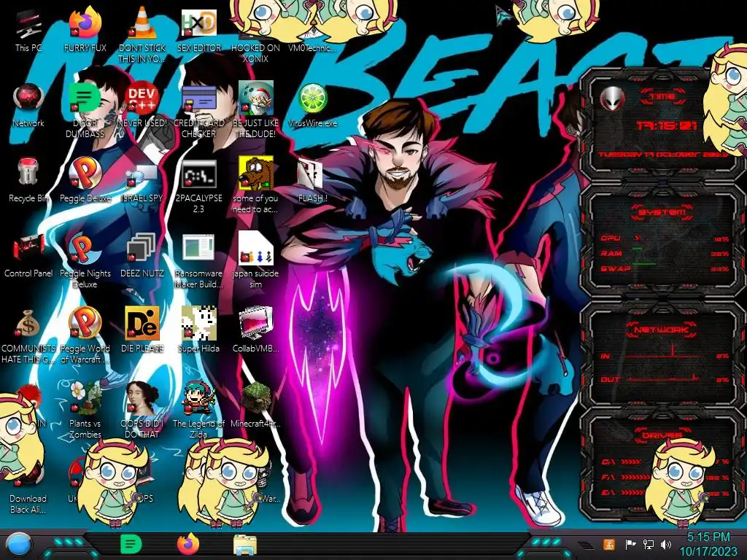Open the Recycle Bin
The width and height of the screenshot is (747, 560).
(28, 181)
